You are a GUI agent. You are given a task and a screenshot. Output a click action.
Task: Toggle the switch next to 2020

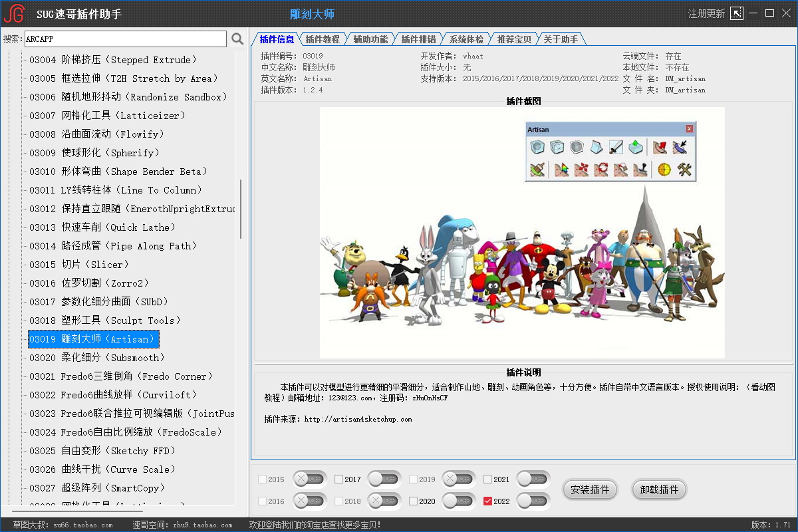[460, 501]
